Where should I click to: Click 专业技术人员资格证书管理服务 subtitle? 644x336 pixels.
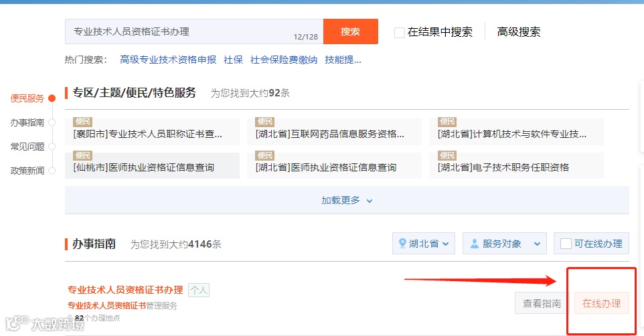(123, 306)
